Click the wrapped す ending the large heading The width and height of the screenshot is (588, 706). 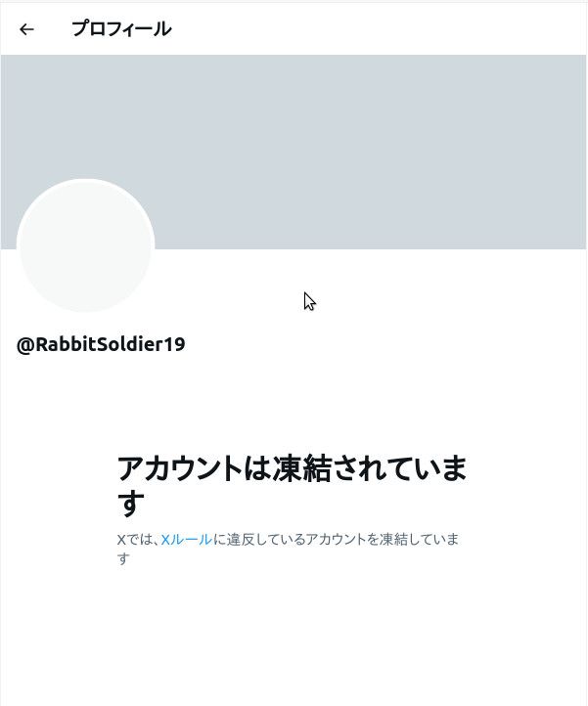131,504
